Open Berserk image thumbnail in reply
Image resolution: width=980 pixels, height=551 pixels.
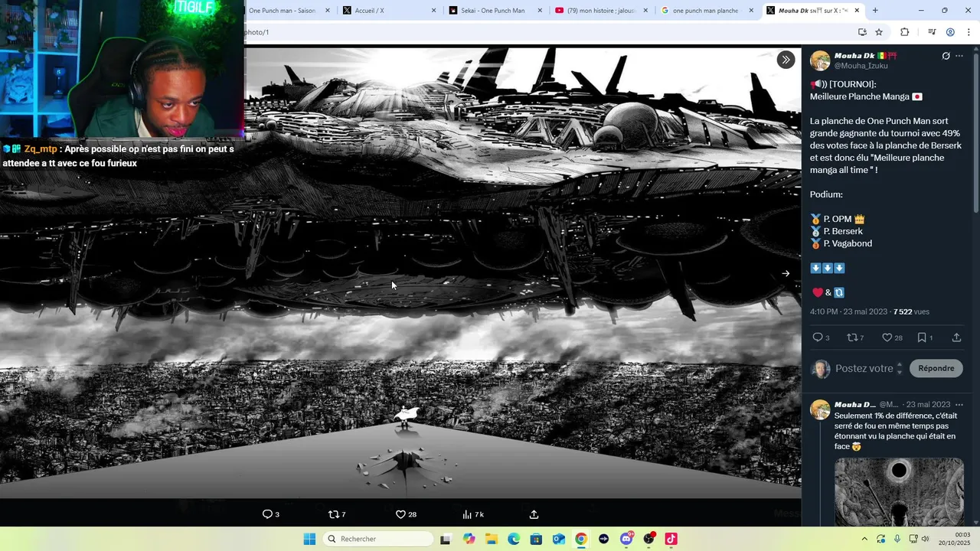click(x=899, y=492)
